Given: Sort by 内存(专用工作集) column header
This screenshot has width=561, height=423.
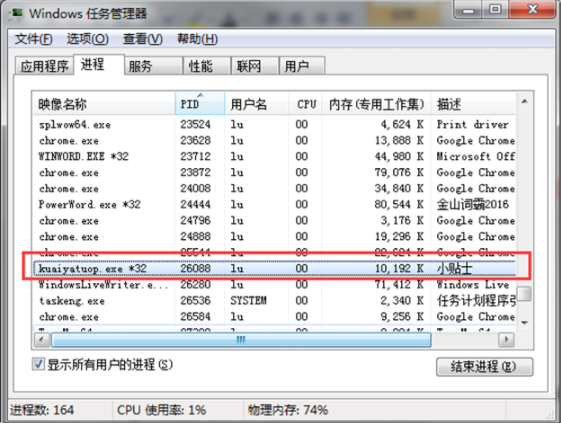Looking at the screenshot, I should (376, 104).
